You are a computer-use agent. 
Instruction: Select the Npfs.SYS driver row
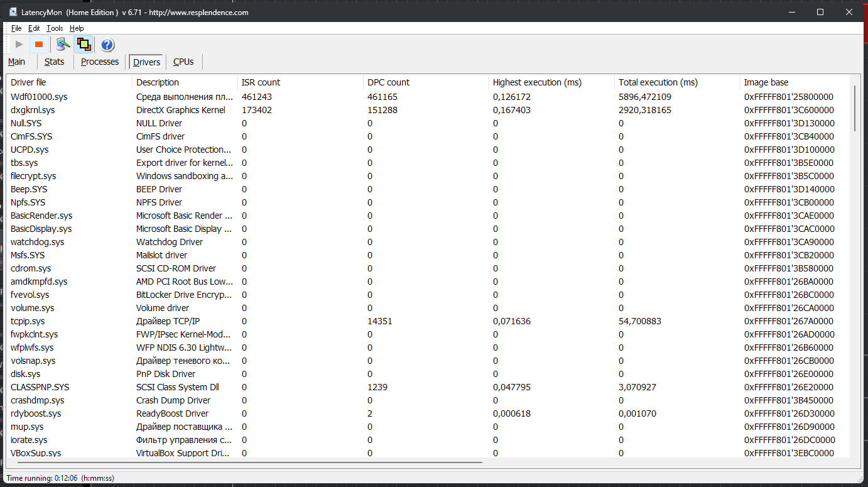428,202
